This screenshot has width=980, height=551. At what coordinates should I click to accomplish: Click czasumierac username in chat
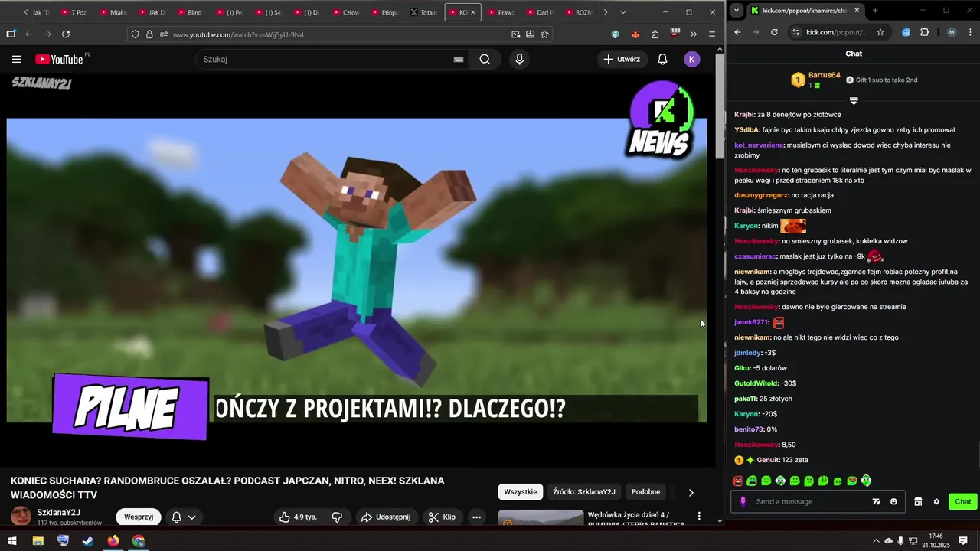pyautogui.click(x=756, y=256)
